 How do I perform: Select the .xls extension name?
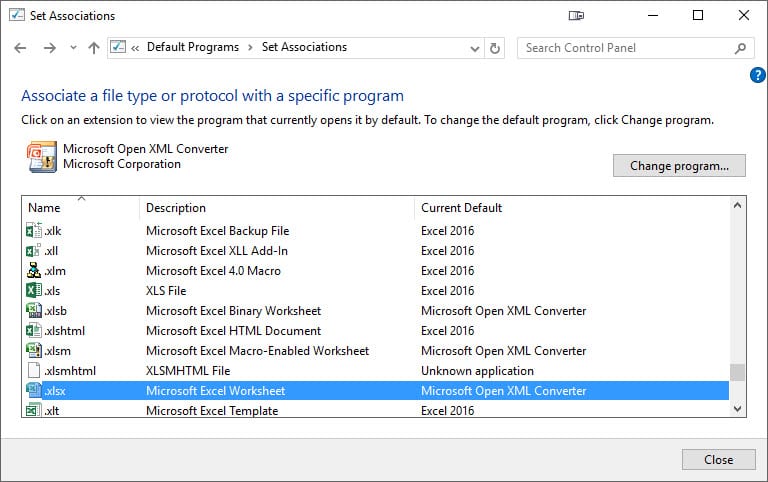pos(52,291)
